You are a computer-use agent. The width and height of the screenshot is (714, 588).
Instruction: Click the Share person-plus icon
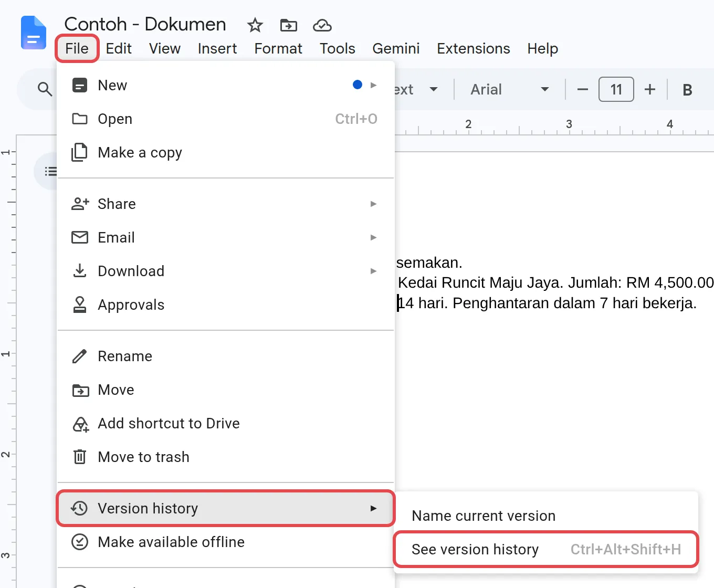(x=80, y=204)
